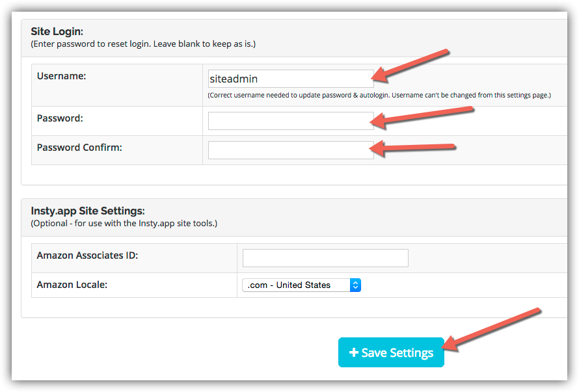The image size is (579, 392).
Task: Save the login configuration changes
Action: [391, 352]
